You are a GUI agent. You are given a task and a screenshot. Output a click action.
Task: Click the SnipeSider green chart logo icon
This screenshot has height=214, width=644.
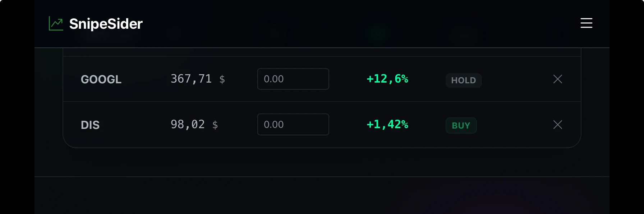coord(56,24)
